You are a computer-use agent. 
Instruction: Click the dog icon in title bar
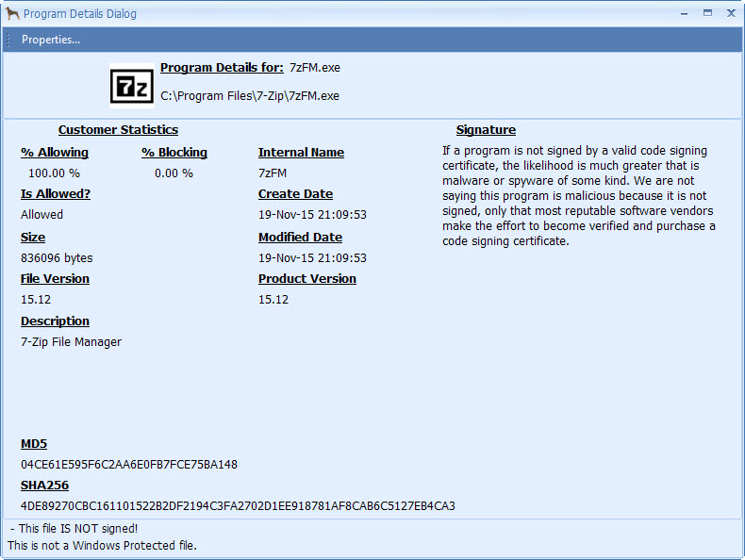(12, 13)
